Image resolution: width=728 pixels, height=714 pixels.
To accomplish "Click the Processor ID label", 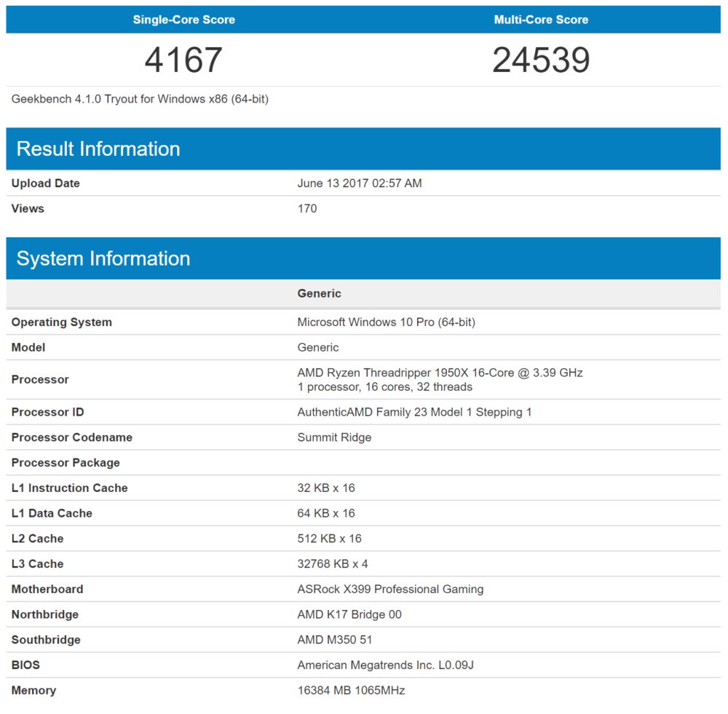I will pyautogui.click(x=47, y=412).
